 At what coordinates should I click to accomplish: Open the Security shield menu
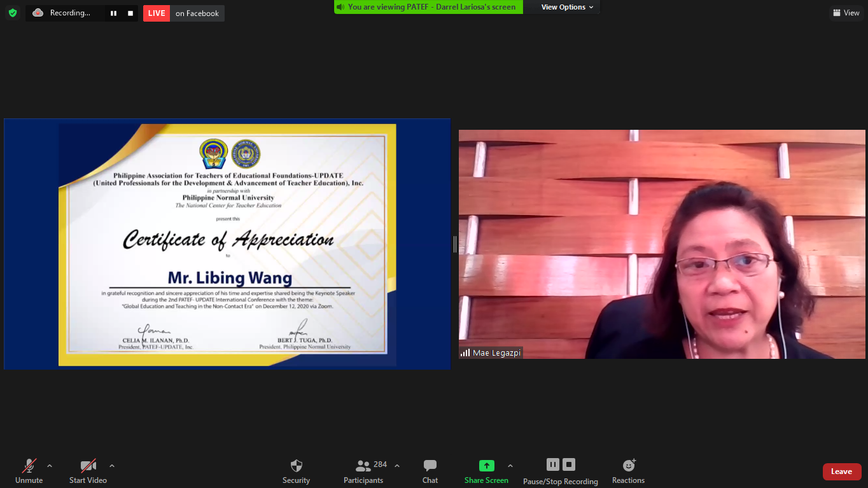[296, 471]
